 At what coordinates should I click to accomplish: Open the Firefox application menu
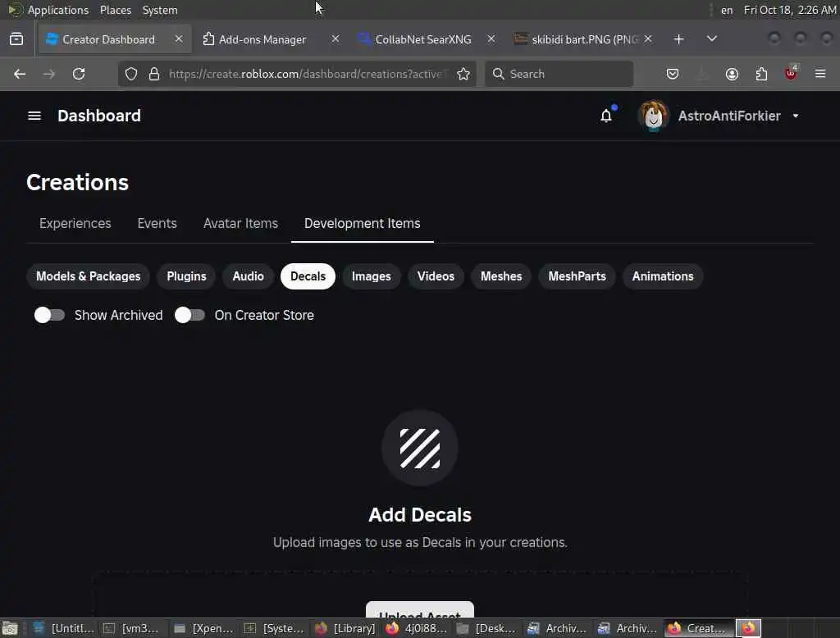pyautogui.click(x=820, y=74)
